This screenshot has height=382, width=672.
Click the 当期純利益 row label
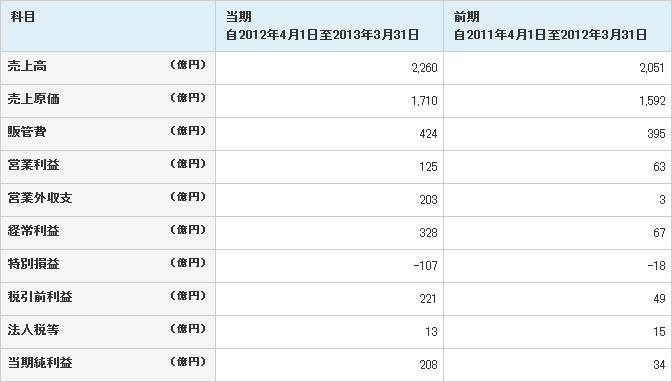(x=40, y=363)
